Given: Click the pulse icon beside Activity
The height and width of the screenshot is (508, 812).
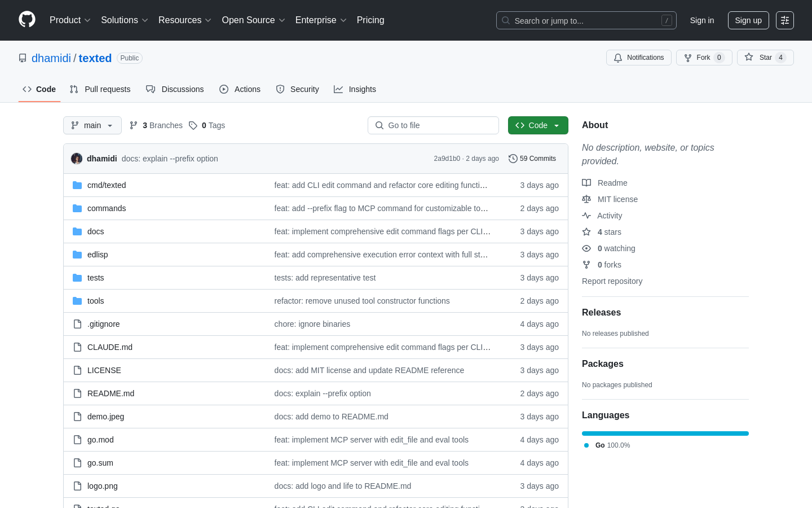Looking at the screenshot, I should 586,216.
